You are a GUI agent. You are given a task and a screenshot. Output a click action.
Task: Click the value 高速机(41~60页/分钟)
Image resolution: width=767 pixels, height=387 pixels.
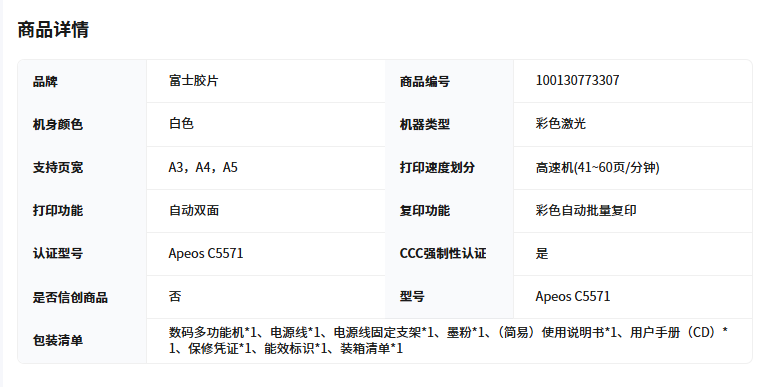click(x=597, y=167)
